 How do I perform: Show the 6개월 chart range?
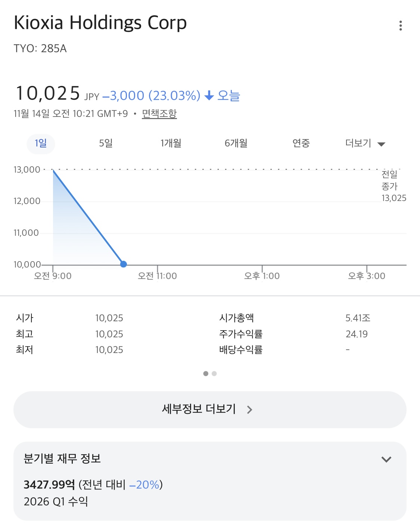click(236, 143)
